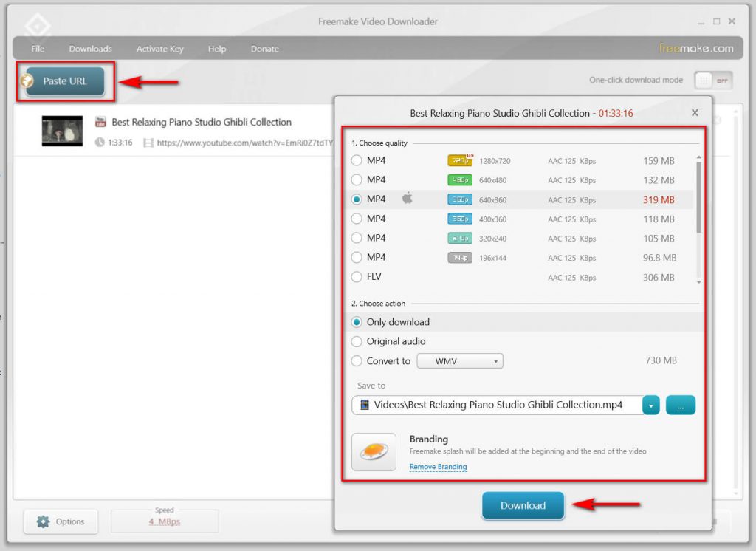Expand the Save to path dropdown arrow
The width and height of the screenshot is (756, 551).
click(x=651, y=405)
